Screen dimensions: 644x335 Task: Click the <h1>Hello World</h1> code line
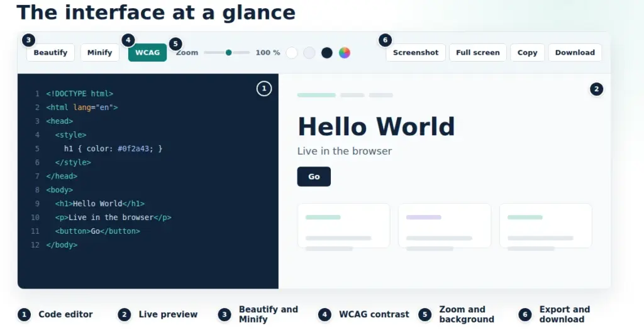pyautogui.click(x=100, y=204)
